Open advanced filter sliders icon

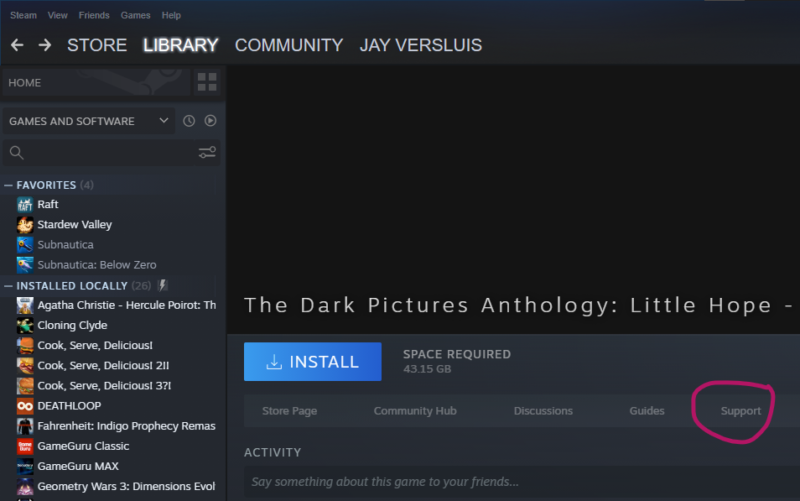pos(207,153)
